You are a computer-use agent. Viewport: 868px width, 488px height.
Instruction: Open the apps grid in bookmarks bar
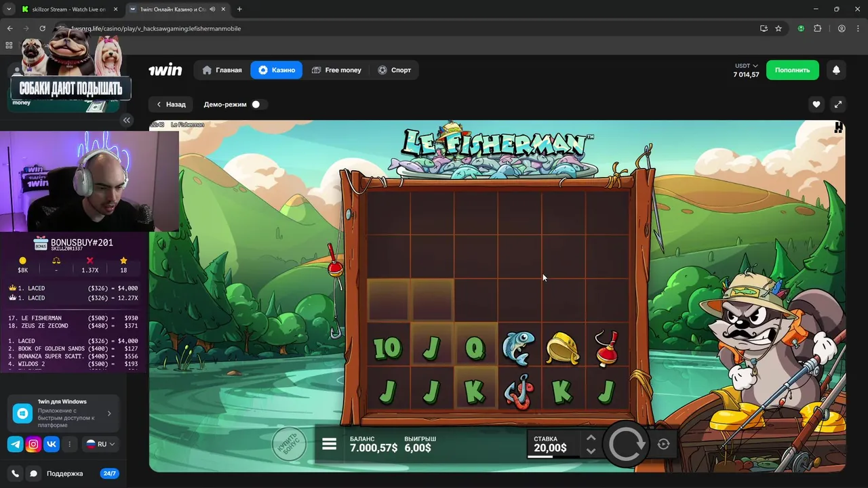(x=9, y=45)
